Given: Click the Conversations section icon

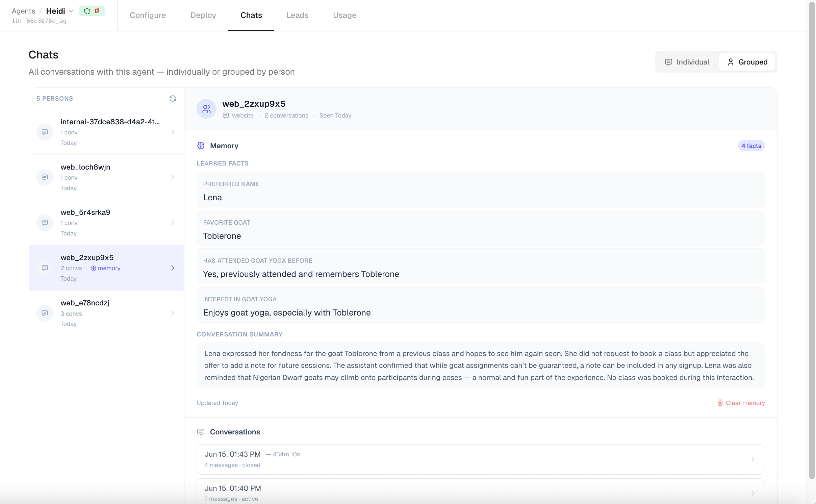Looking at the screenshot, I should pyautogui.click(x=201, y=432).
